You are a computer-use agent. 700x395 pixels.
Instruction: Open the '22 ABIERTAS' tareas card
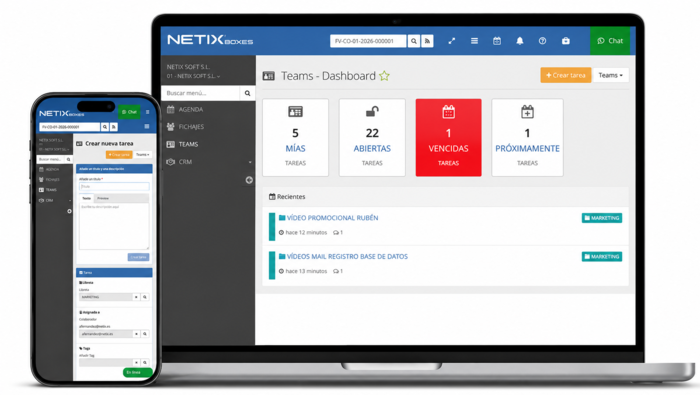[x=372, y=137]
